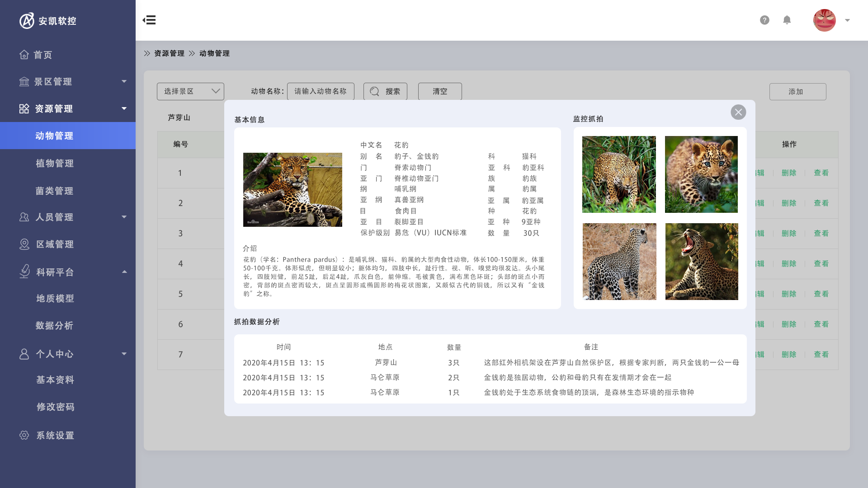The image size is (868, 488).
Task: Click the magnifier icon in search button
Action: coord(374,92)
